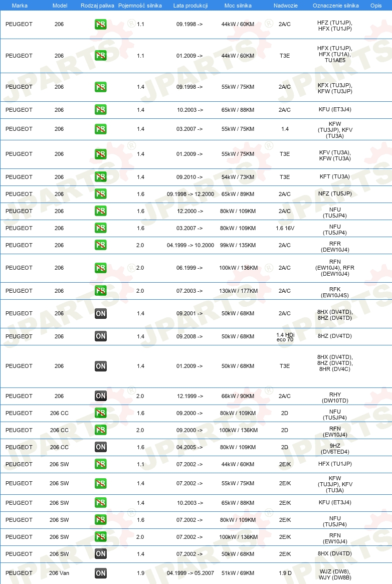Click the Nadwozie column header

[x=286, y=6]
